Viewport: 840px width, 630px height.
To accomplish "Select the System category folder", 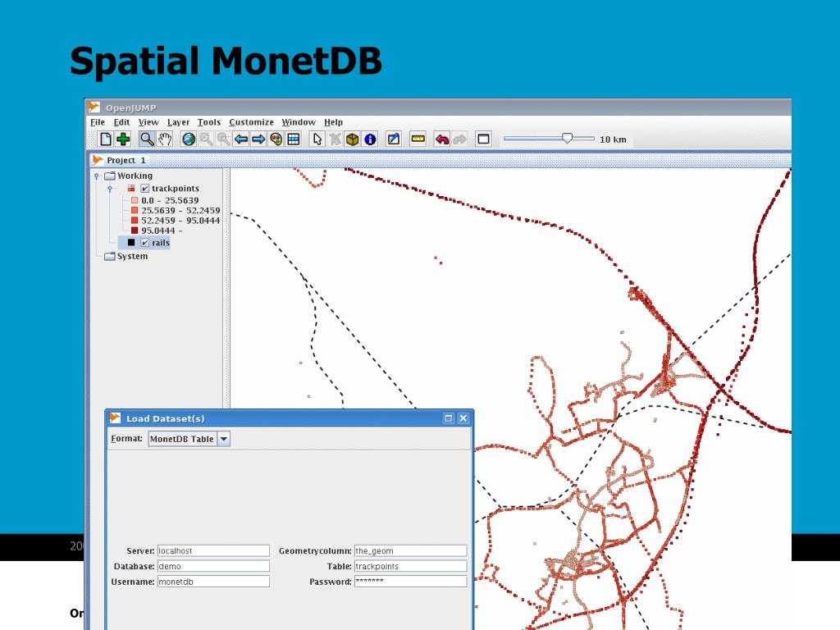I will [131, 256].
